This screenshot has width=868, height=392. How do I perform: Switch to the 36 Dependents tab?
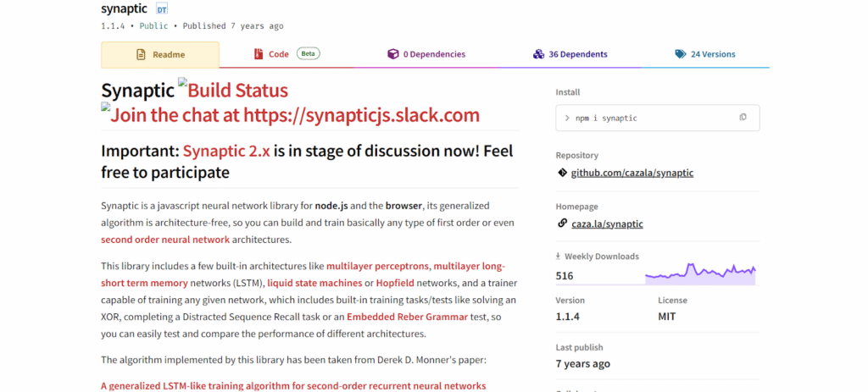point(570,54)
